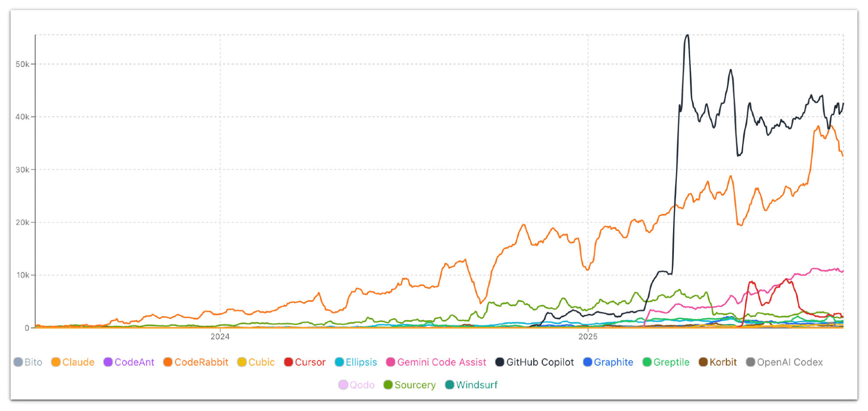868x411 pixels.
Task: Click the Greptile green legend dot
Action: click(x=647, y=362)
